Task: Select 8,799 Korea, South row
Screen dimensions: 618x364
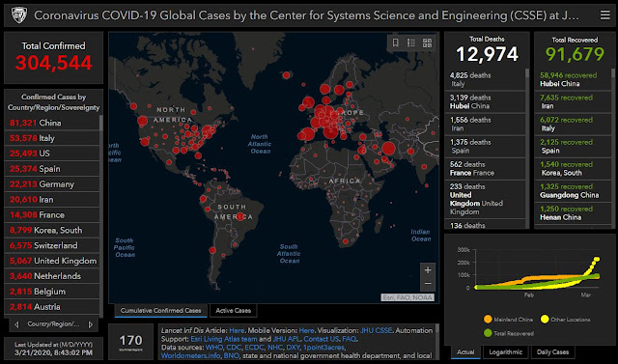Action: (51, 230)
